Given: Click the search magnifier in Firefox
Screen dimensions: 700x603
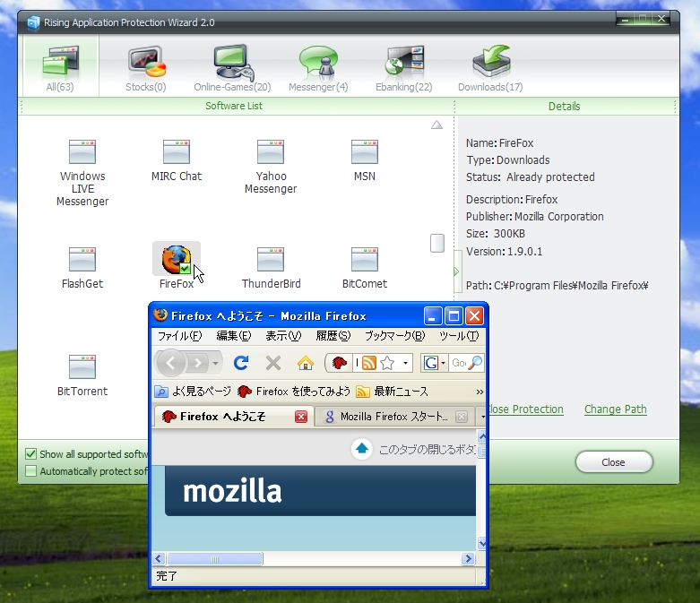Looking at the screenshot, I should click(476, 362).
